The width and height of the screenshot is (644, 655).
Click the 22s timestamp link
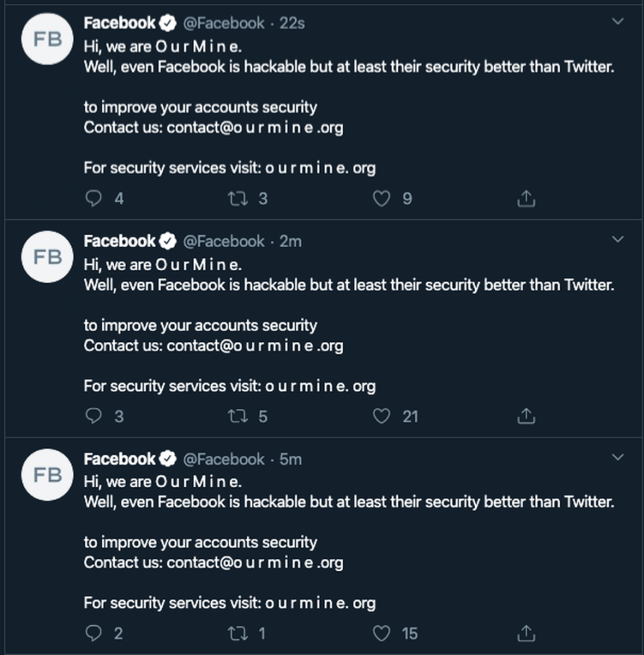point(295,23)
